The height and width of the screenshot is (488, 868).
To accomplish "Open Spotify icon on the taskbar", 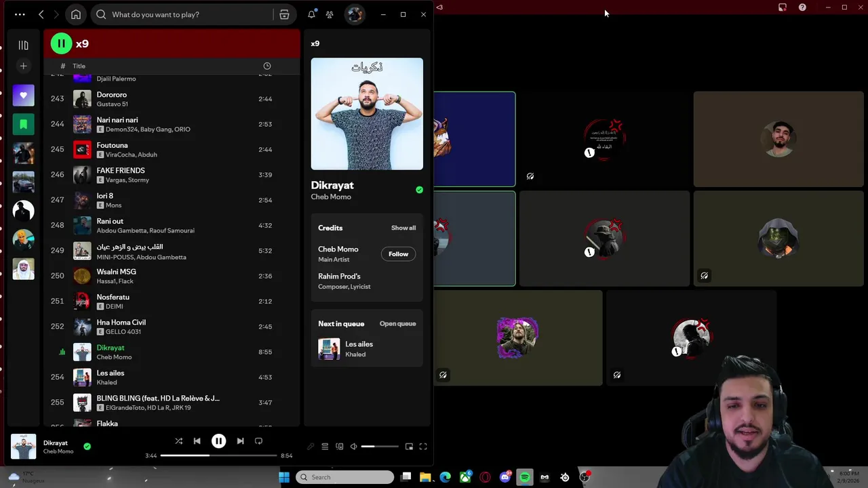I will point(524,477).
